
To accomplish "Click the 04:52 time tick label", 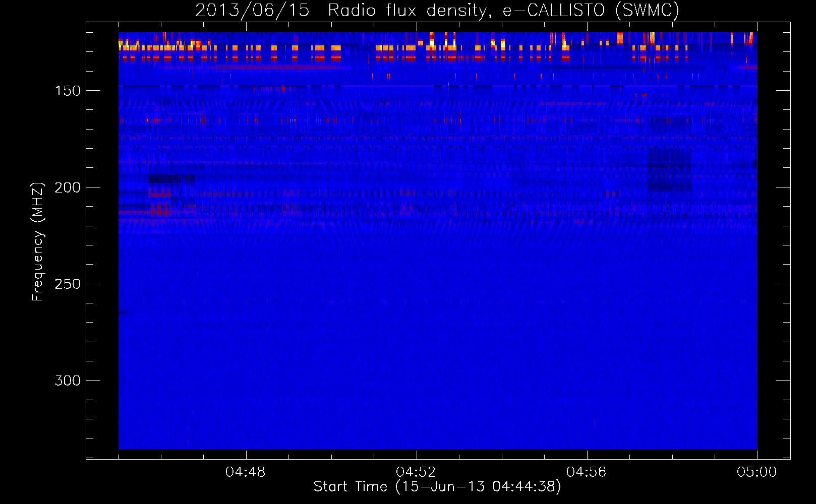I will tap(416, 472).
